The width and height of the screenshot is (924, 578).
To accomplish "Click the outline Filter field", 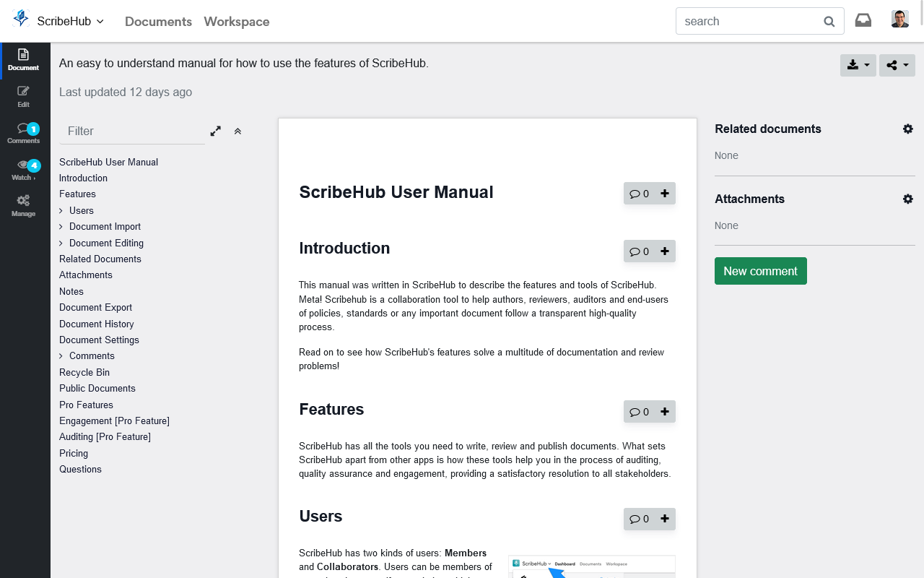I will tap(132, 131).
